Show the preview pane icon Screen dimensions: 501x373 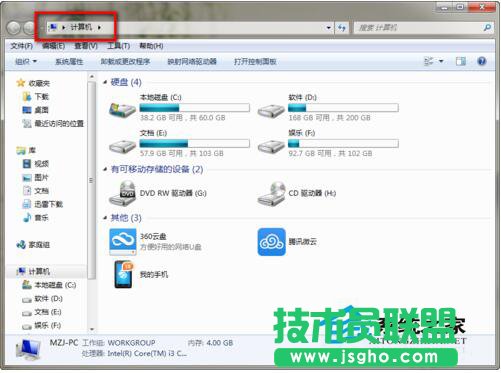[x=461, y=61]
